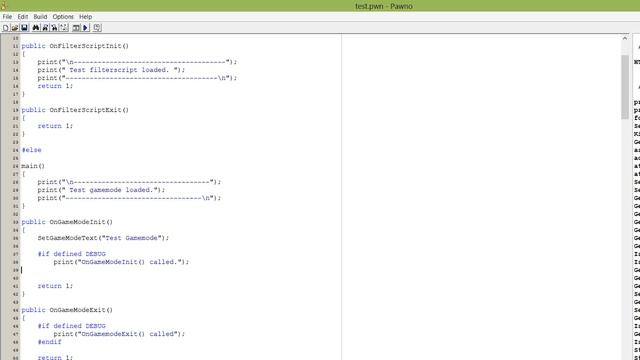Click the Find Next toolbar icon
640x360 pixels.
point(45,28)
